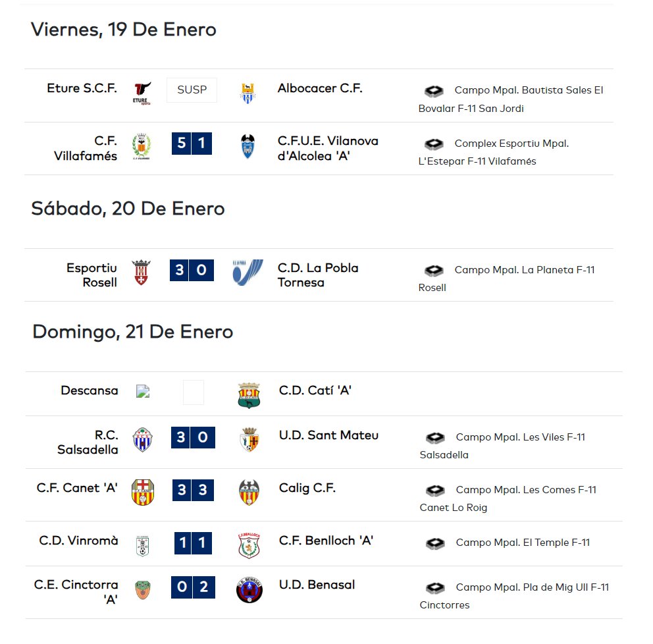Viewport: 653px width, 644px height.
Task: Click the stadium icon for La Planeta Rosell
Action: [x=434, y=271]
